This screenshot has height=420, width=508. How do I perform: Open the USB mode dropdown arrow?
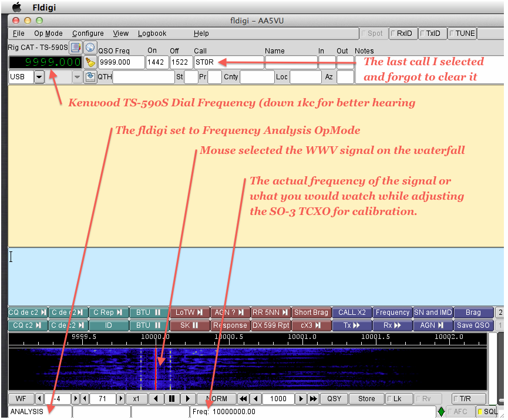(39, 77)
